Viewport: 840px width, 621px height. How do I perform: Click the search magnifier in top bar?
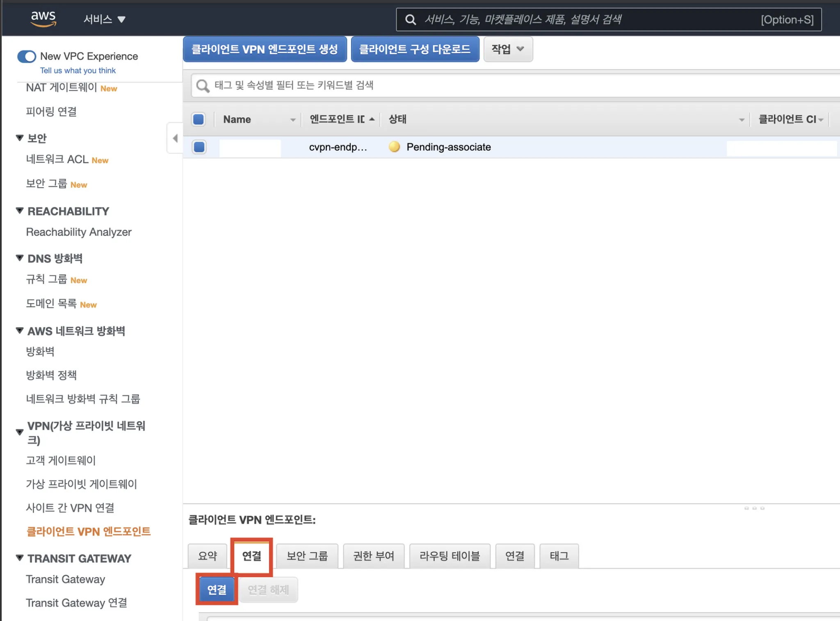pyautogui.click(x=411, y=20)
